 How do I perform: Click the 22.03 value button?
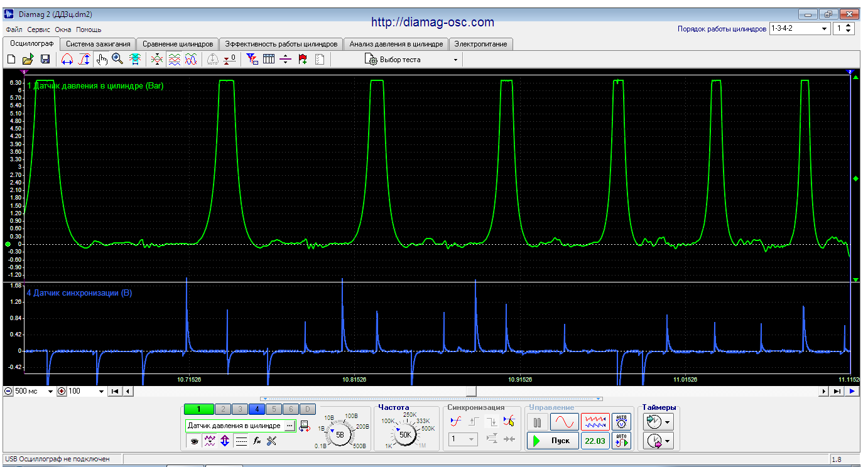point(595,441)
